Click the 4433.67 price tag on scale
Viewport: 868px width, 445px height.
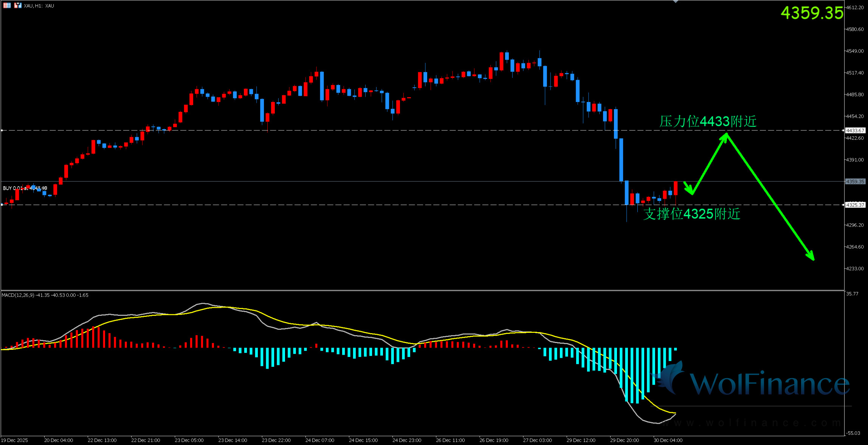click(x=855, y=130)
